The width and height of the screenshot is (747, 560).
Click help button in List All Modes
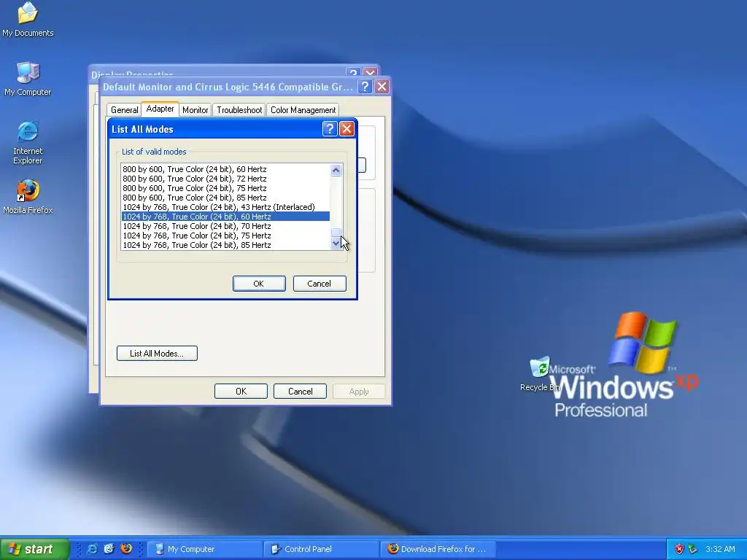(330, 128)
